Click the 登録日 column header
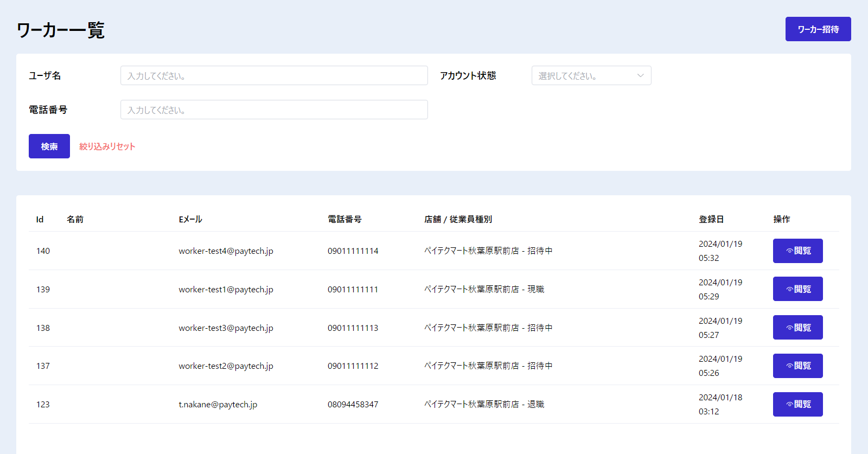The height and width of the screenshot is (454, 868). coord(711,219)
